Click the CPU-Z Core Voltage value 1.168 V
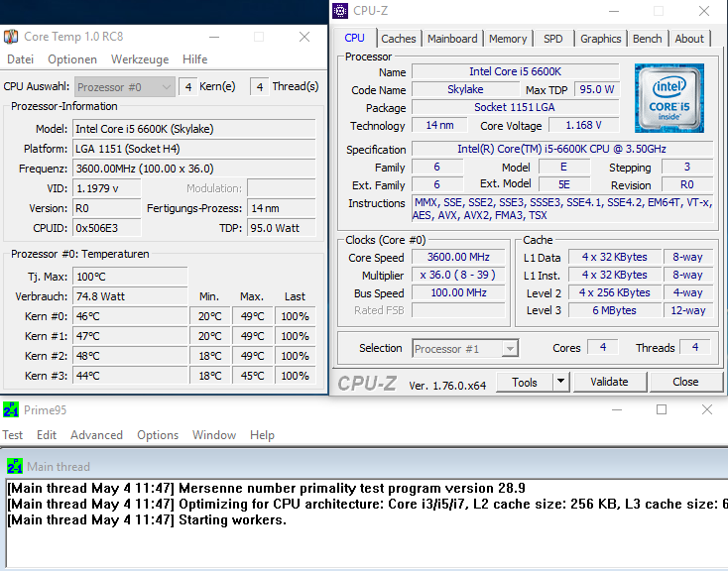This screenshot has height=571, width=728. (x=583, y=125)
